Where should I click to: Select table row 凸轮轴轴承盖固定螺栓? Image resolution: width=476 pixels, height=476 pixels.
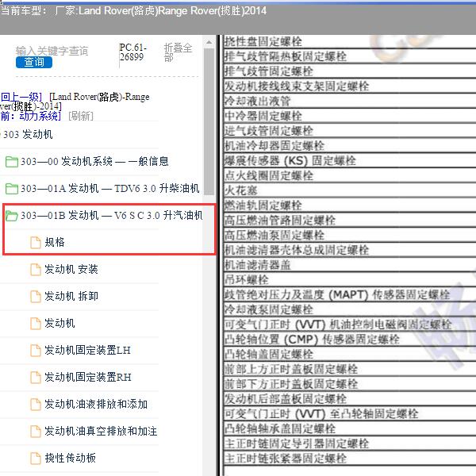349,428
